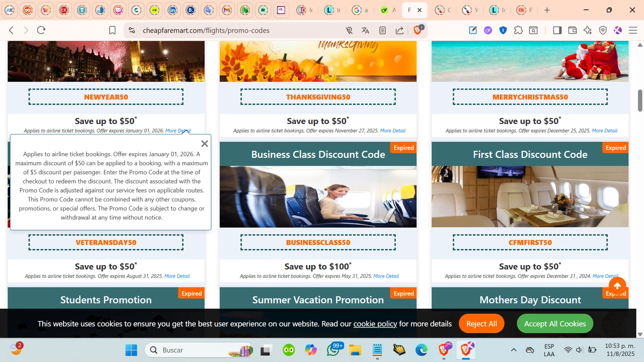Reject all cookies
Image resolution: width=644 pixels, height=362 pixels.
tap(482, 324)
